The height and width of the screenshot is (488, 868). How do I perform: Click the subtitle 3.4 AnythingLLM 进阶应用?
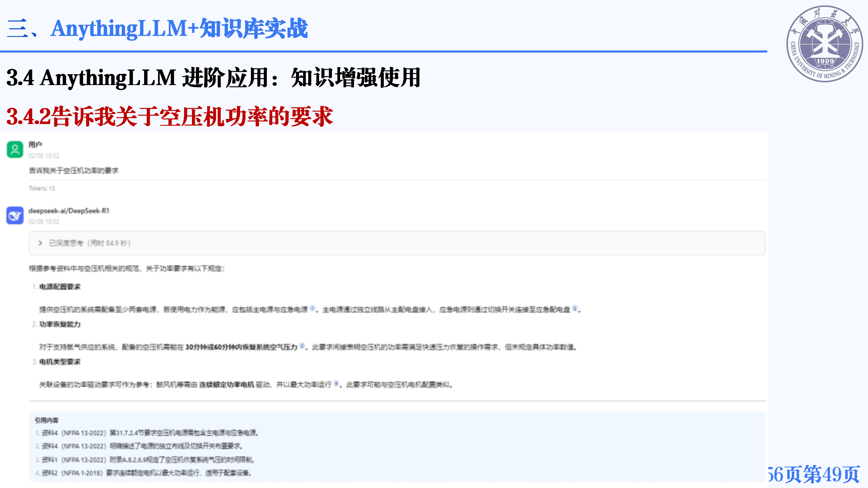point(213,78)
